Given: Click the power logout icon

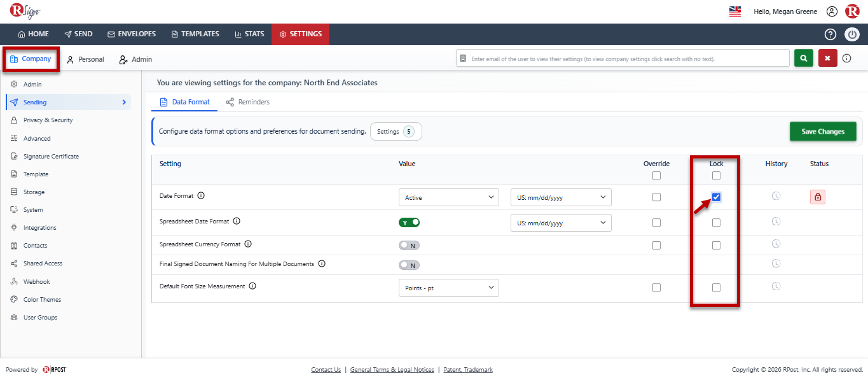Looking at the screenshot, I should [852, 34].
